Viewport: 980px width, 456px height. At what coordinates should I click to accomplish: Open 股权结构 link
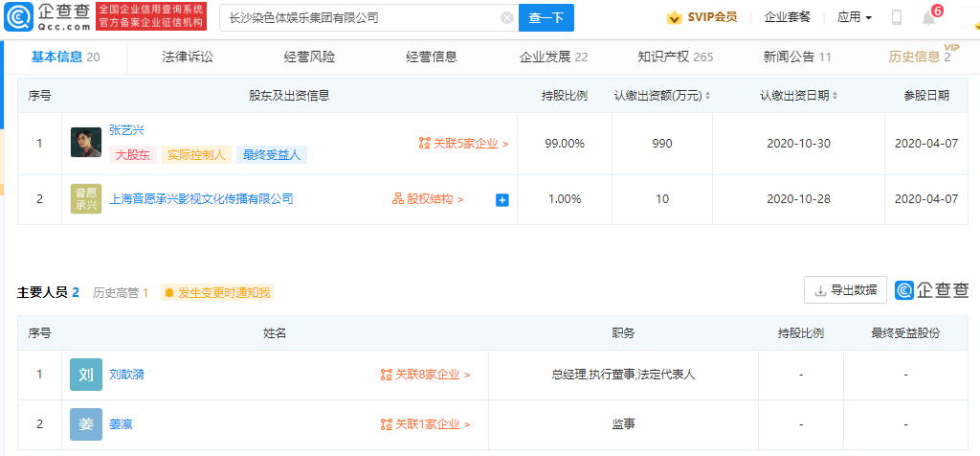tap(428, 199)
